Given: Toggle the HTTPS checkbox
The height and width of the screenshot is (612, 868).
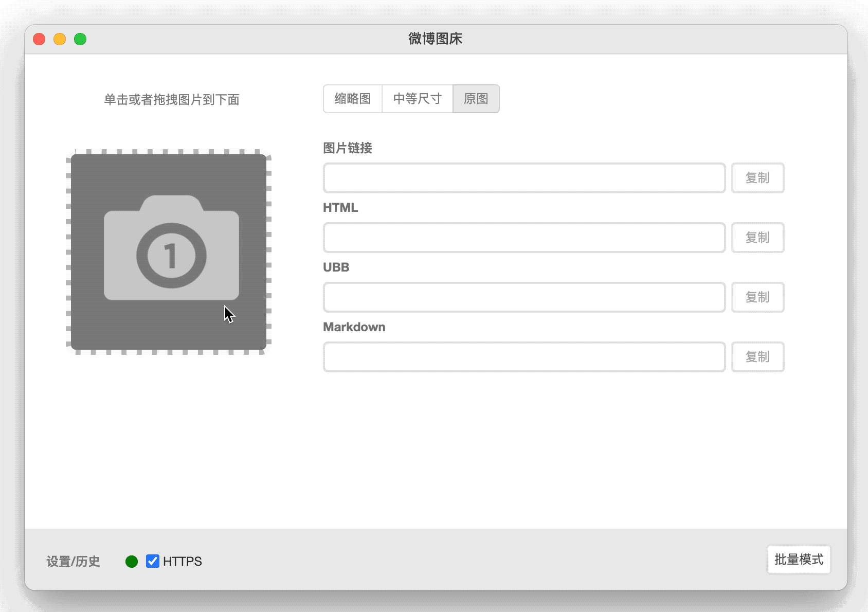Looking at the screenshot, I should [153, 561].
